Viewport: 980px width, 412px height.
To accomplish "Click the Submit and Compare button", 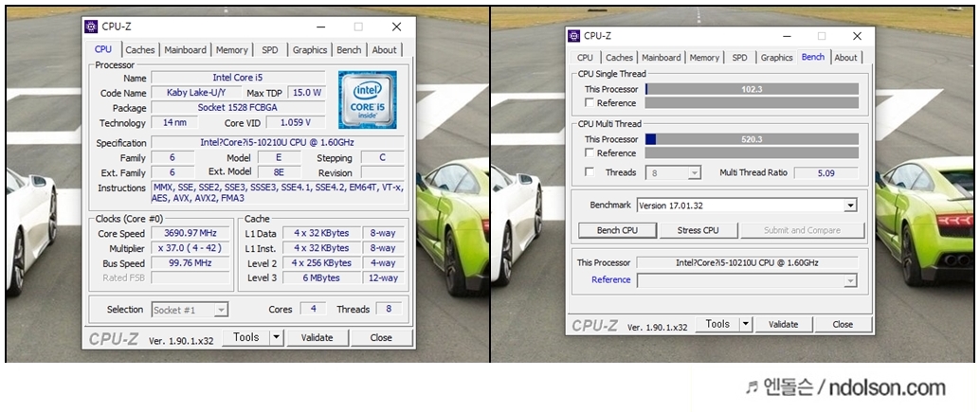I will [x=803, y=230].
